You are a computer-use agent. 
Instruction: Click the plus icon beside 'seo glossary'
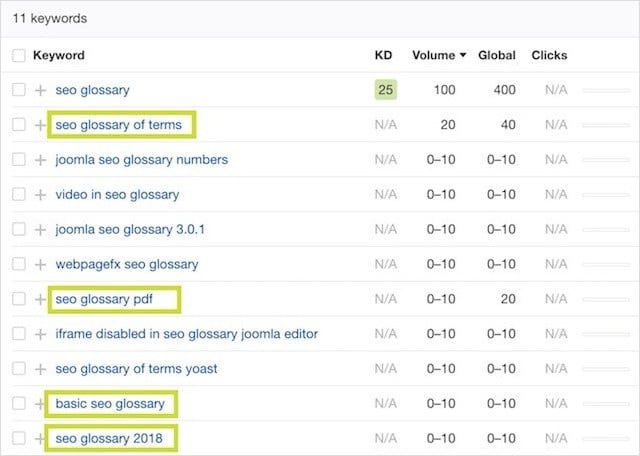click(41, 91)
